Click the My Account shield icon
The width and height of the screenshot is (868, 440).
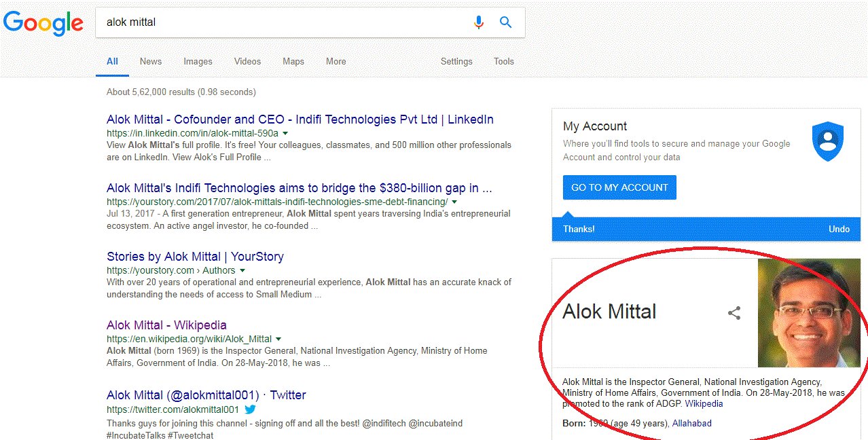827,141
